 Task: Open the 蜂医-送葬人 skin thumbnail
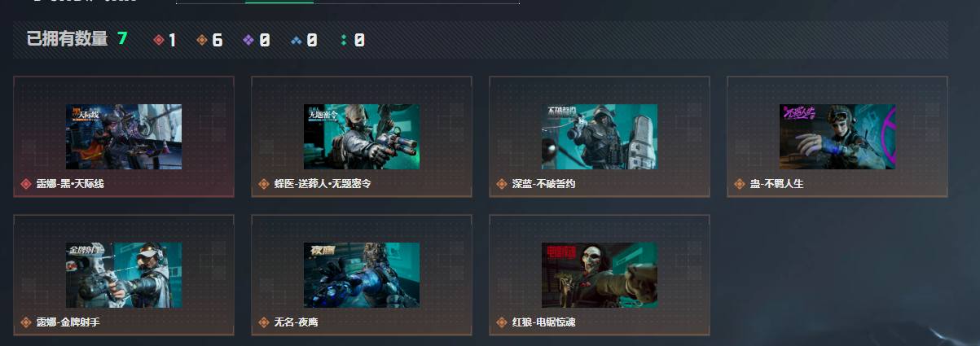[362, 137]
